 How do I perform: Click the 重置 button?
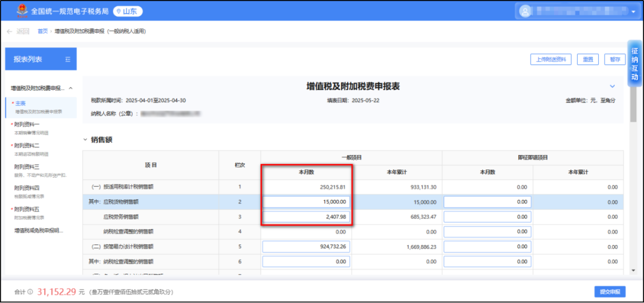588,60
